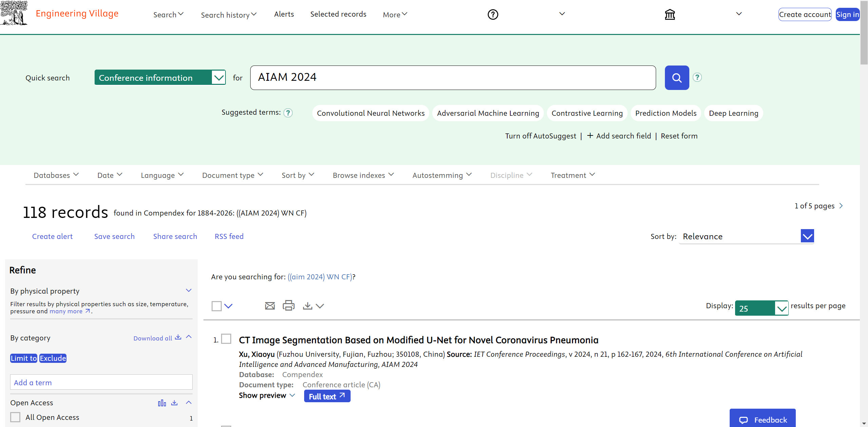
Task: Toggle select-all results checkbox
Action: 217,306
